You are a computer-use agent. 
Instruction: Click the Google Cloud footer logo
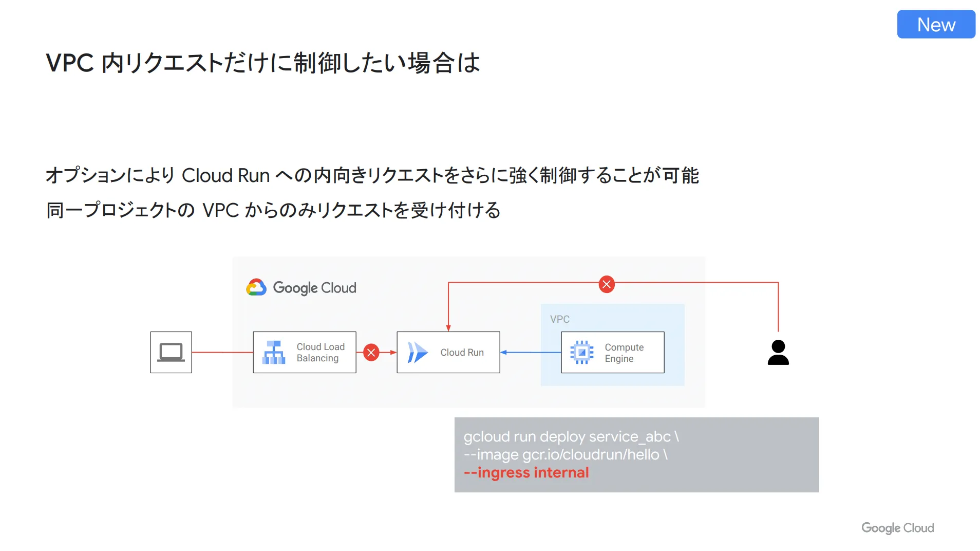coord(897,528)
